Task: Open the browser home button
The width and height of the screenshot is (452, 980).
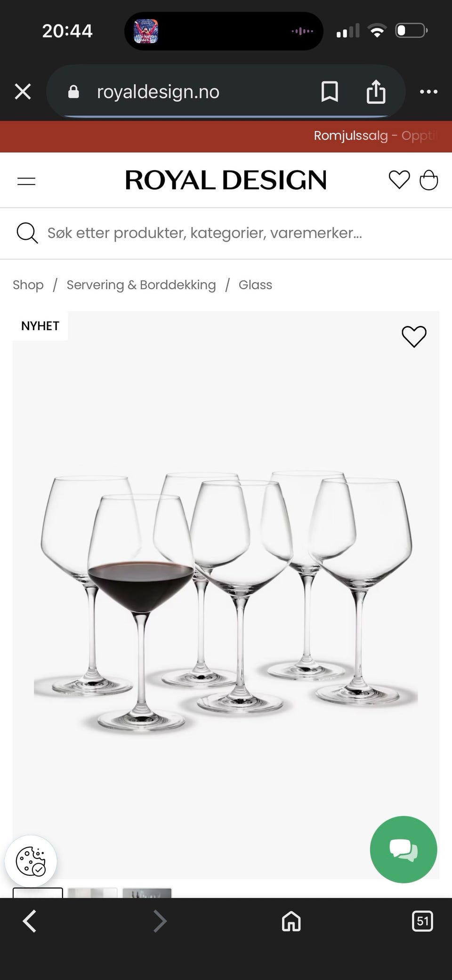Action: (291, 921)
